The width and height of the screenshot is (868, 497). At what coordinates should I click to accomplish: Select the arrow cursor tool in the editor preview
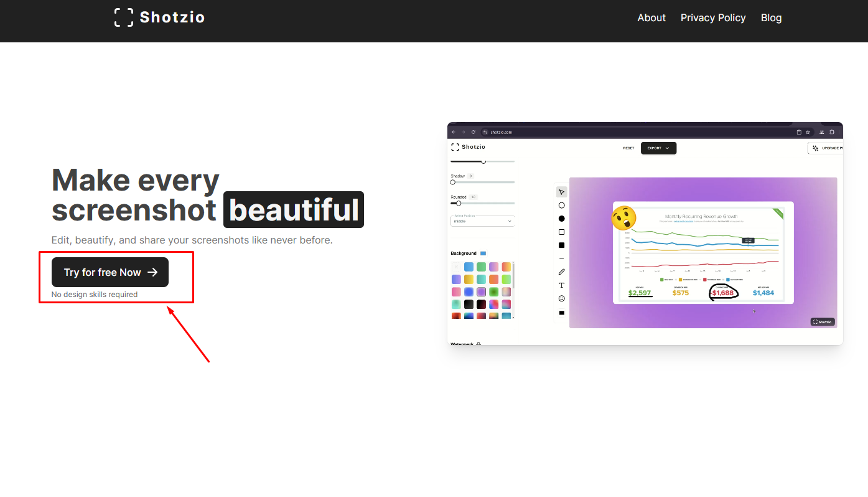561,192
